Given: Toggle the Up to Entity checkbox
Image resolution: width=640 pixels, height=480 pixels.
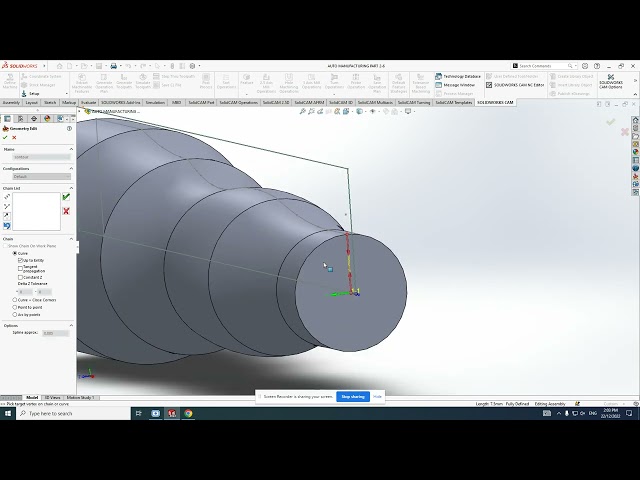Looking at the screenshot, I should pyautogui.click(x=20, y=260).
